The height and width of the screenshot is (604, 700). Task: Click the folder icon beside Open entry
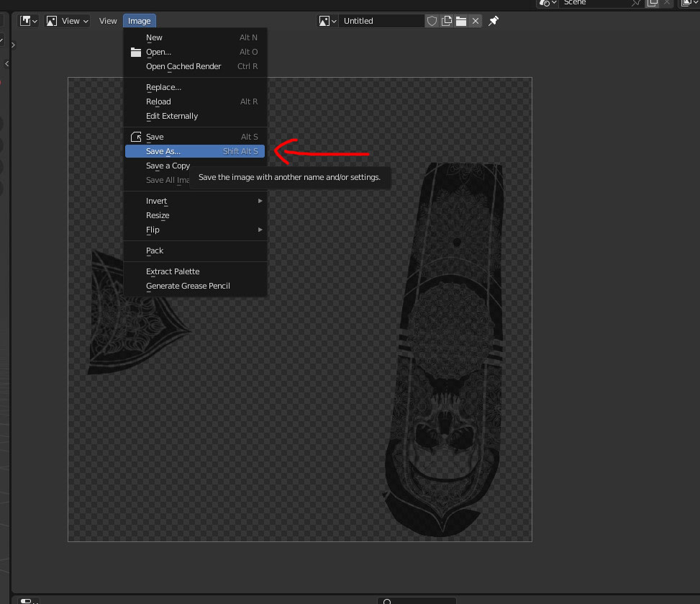click(136, 52)
